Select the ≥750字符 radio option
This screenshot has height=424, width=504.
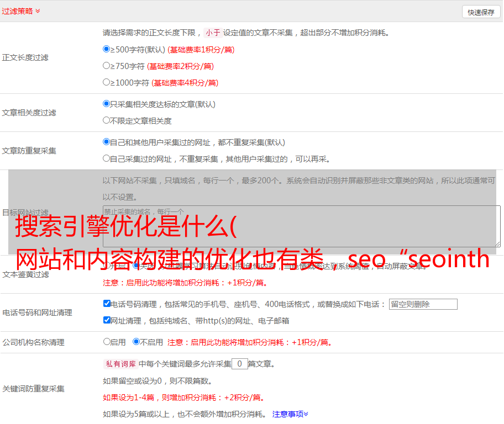pyautogui.click(x=106, y=66)
